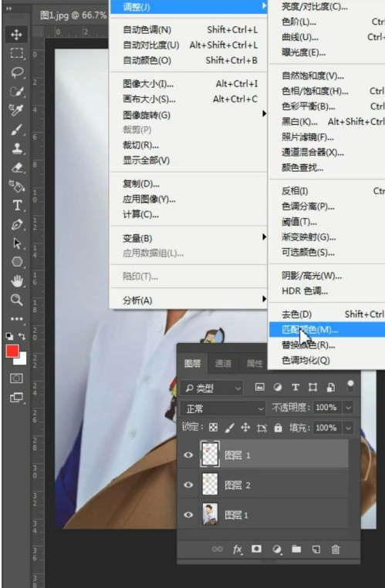This screenshot has height=588, width=385.
Task: Select the Polygon shape tool
Action: click(x=16, y=262)
